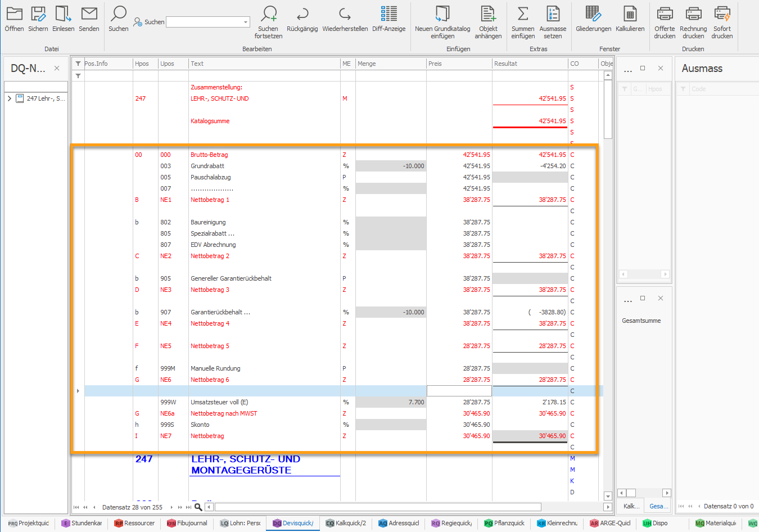759x532 pixels.
Task: Click the 7.700 Menge value
Action: [x=391, y=402]
